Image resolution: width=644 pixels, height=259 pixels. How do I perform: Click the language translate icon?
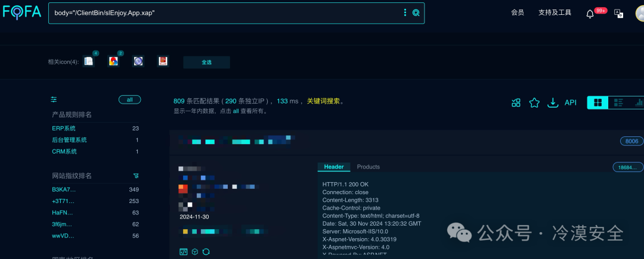tap(618, 13)
